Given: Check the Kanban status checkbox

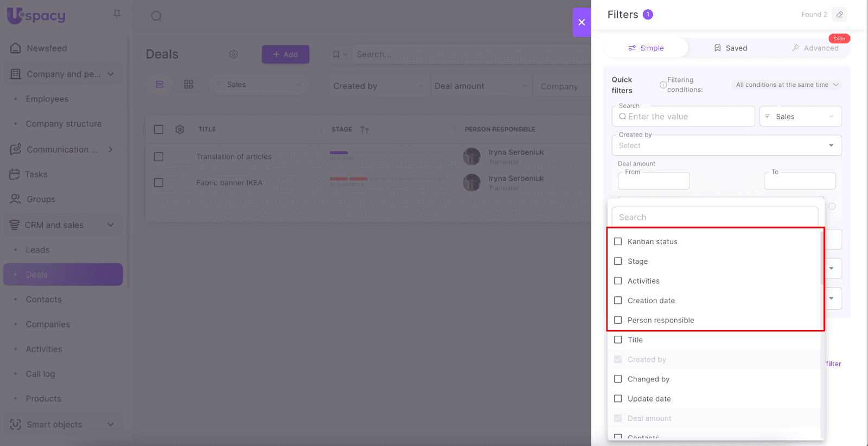Looking at the screenshot, I should pos(618,241).
